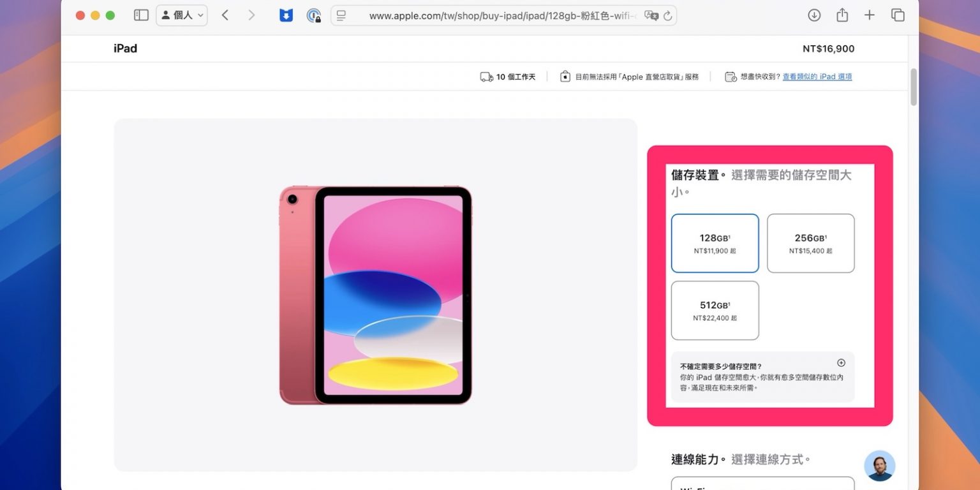The height and width of the screenshot is (490, 980).
Task: Open the translate icon in the address bar
Action: 651,16
